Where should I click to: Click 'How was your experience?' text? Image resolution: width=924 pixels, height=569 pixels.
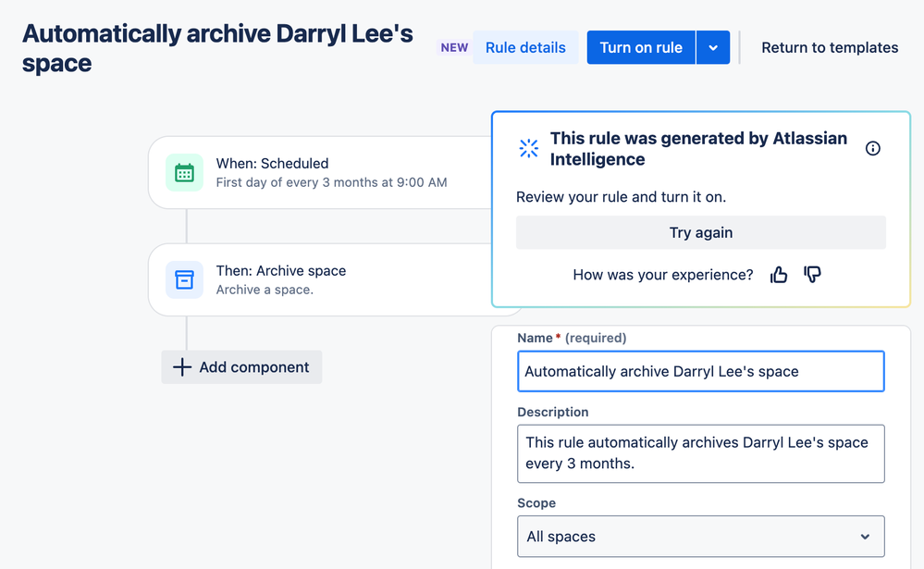point(663,275)
